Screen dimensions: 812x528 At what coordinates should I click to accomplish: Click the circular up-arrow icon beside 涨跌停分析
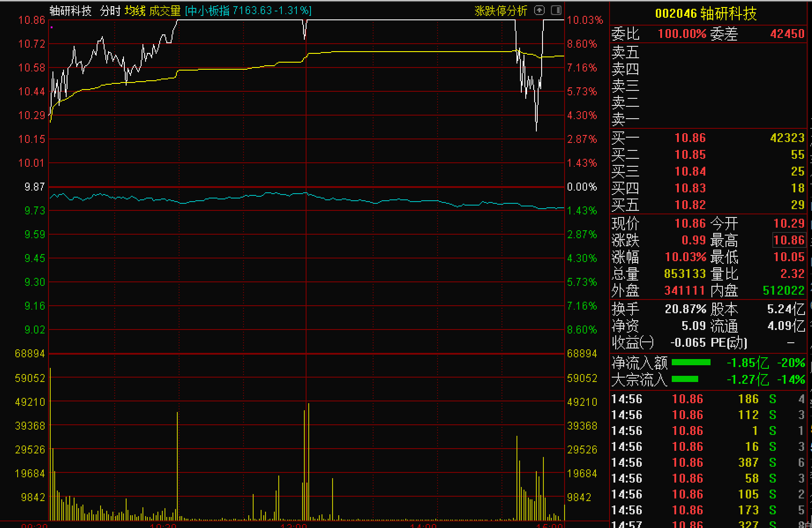click(x=539, y=10)
